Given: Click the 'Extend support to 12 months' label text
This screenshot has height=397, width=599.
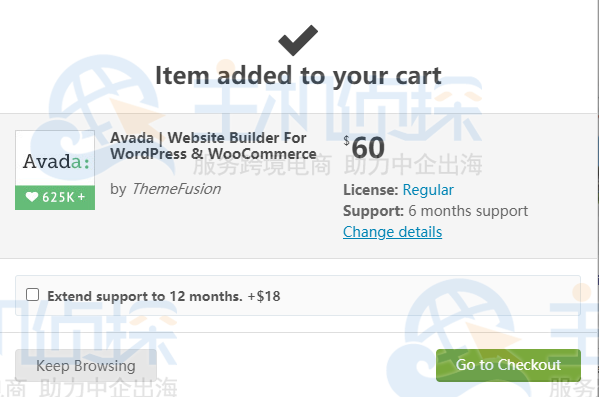Looking at the screenshot, I should [x=145, y=296].
